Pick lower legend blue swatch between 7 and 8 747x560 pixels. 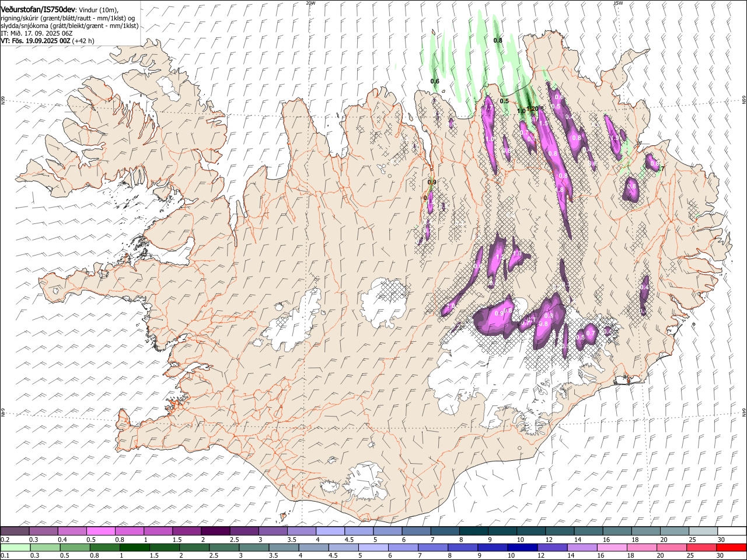click(432, 548)
